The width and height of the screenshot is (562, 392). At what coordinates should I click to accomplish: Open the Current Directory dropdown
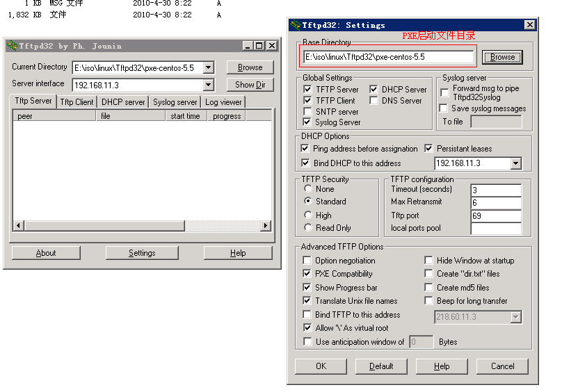click(x=208, y=67)
